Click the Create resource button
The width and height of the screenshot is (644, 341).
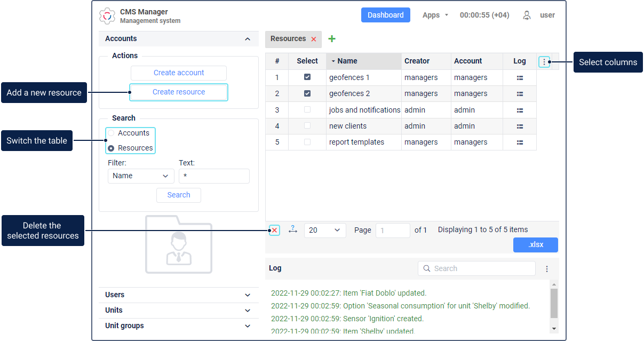(x=179, y=92)
